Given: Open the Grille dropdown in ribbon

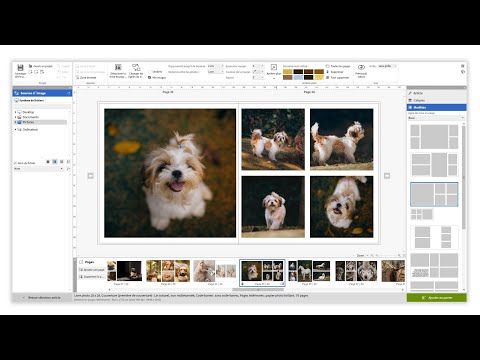Looking at the screenshot, I should [387, 66].
